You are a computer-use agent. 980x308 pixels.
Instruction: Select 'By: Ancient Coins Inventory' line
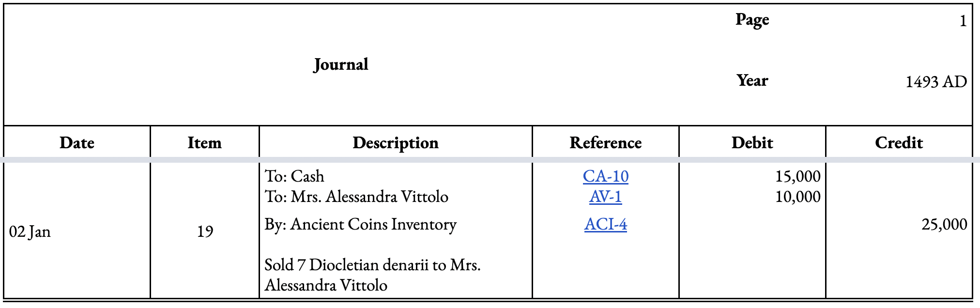[x=361, y=224]
